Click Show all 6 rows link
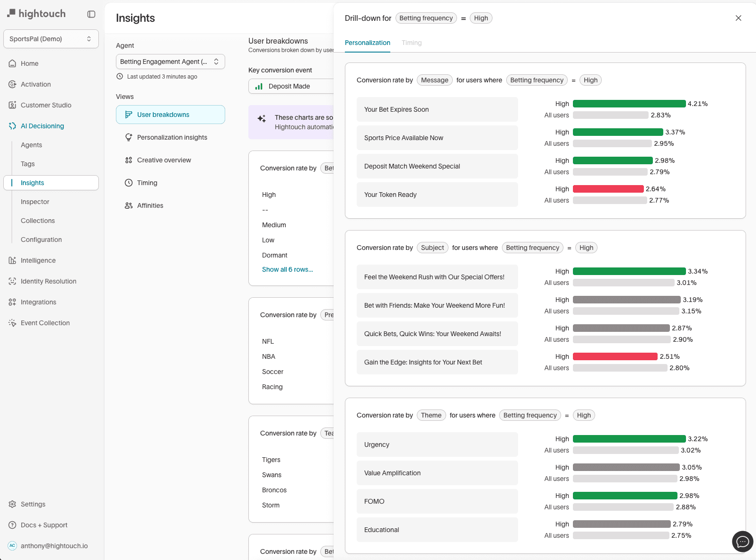The height and width of the screenshot is (560, 756). [x=287, y=269]
